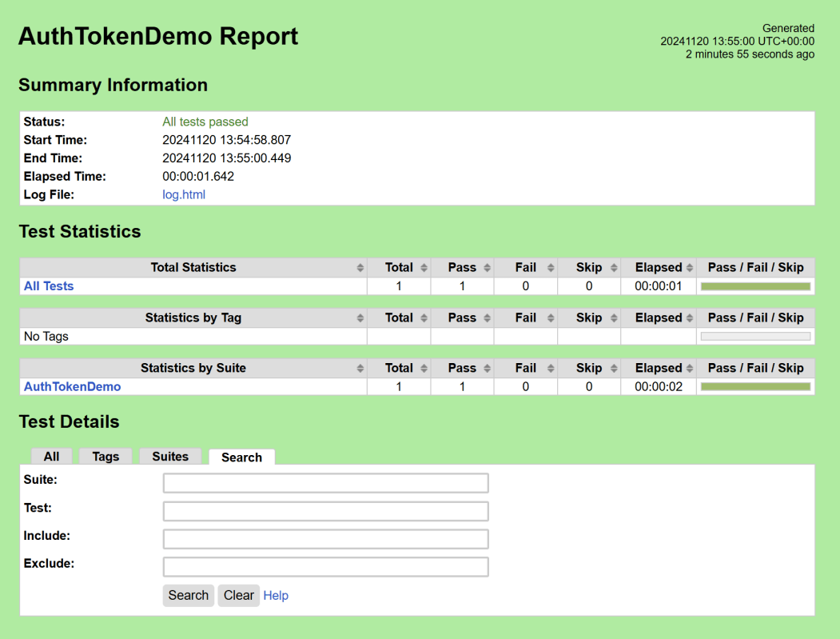Switch to the All tab
Viewport: 840px width, 639px height.
[51, 457]
